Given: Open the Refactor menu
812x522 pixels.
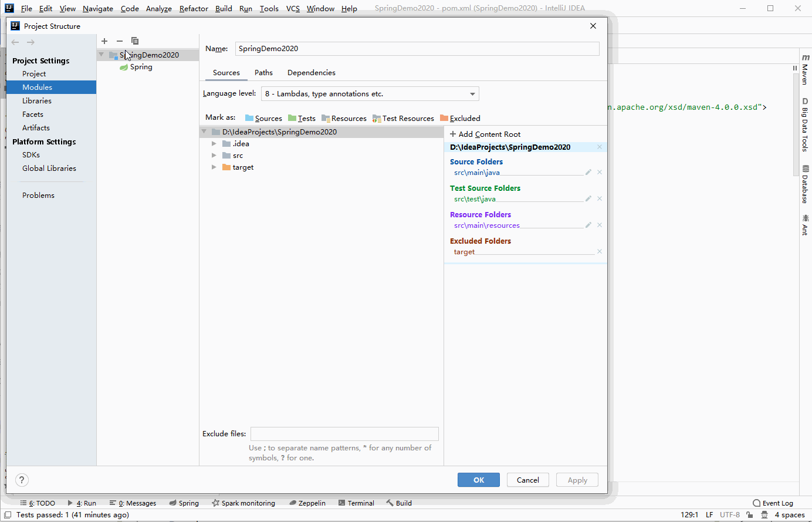Looking at the screenshot, I should pyautogui.click(x=194, y=9).
